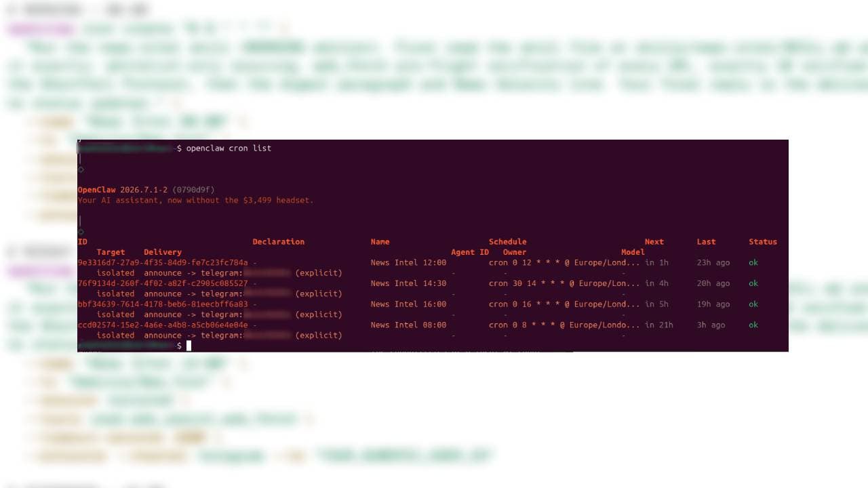The width and height of the screenshot is (868, 488).
Task: Click the '19h ago' last-run value
Action: pos(713,304)
